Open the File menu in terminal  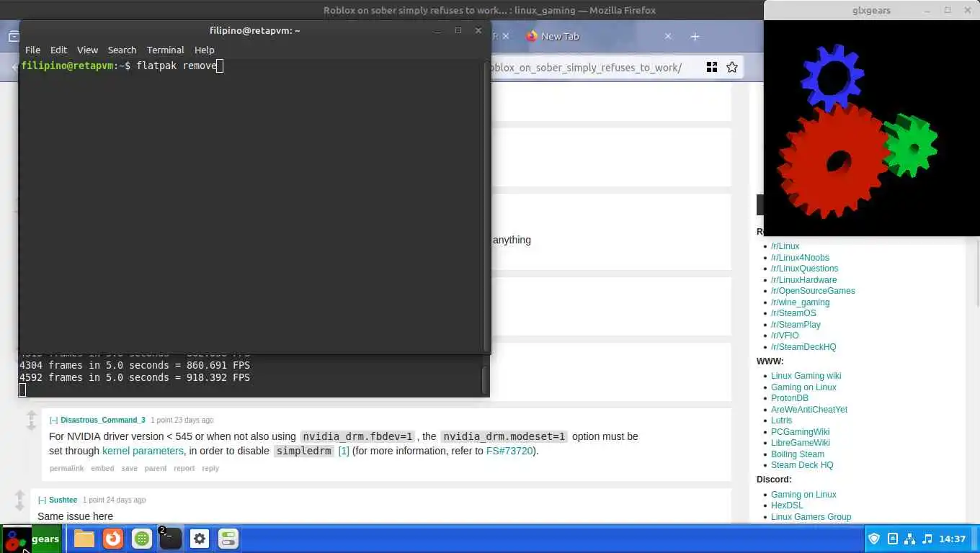(x=32, y=50)
